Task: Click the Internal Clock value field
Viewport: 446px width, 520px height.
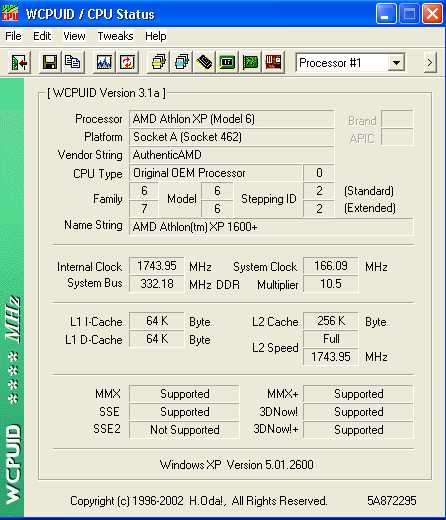Action: (157, 266)
